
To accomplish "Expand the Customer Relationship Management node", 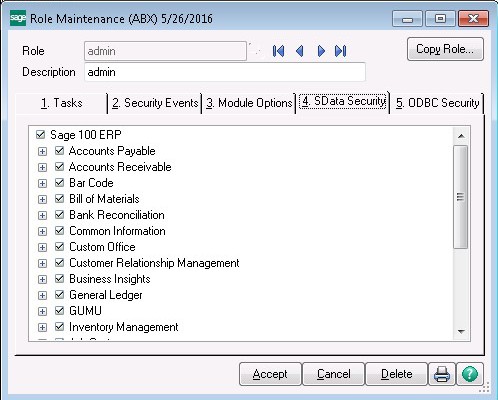I will pyautogui.click(x=42, y=263).
